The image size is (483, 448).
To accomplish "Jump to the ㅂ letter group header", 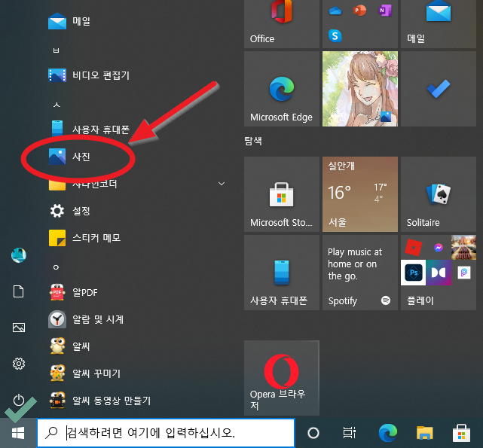I will pos(56,50).
